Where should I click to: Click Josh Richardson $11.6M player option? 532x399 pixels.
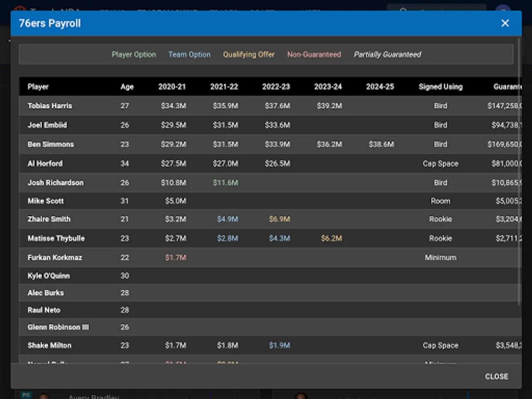point(226,183)
